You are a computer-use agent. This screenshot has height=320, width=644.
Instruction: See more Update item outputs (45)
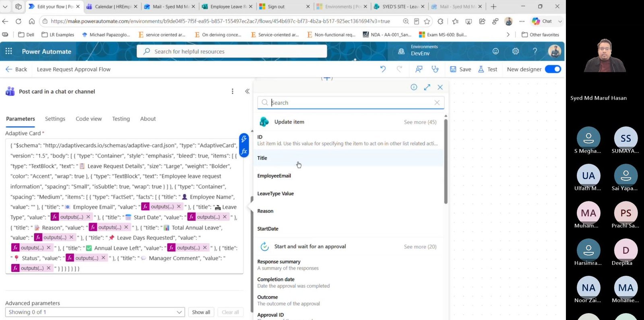[x=420, y=122]
